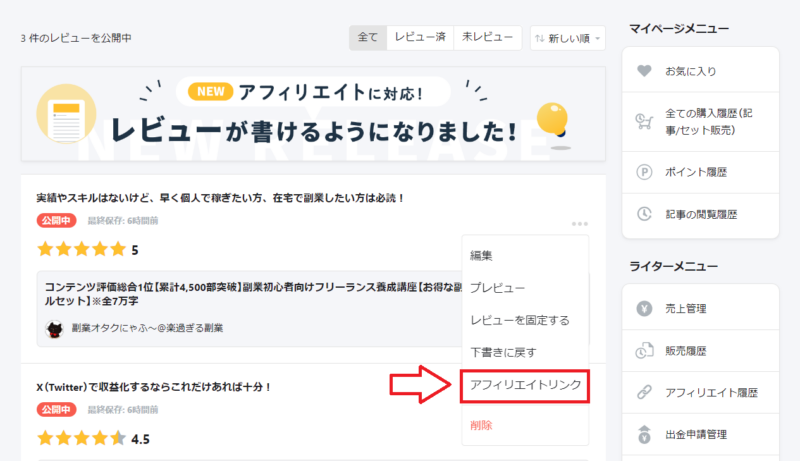This screenshot has width=800, height=461.
Task: Open アフィリエイト履歴 in writer menu
Action: point(701,393)
